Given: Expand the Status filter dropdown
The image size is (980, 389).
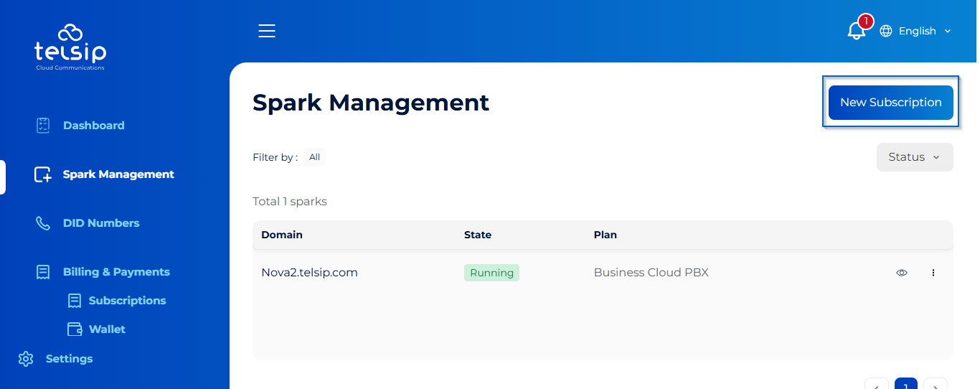Looking at the screenshot, I should 915,157.
